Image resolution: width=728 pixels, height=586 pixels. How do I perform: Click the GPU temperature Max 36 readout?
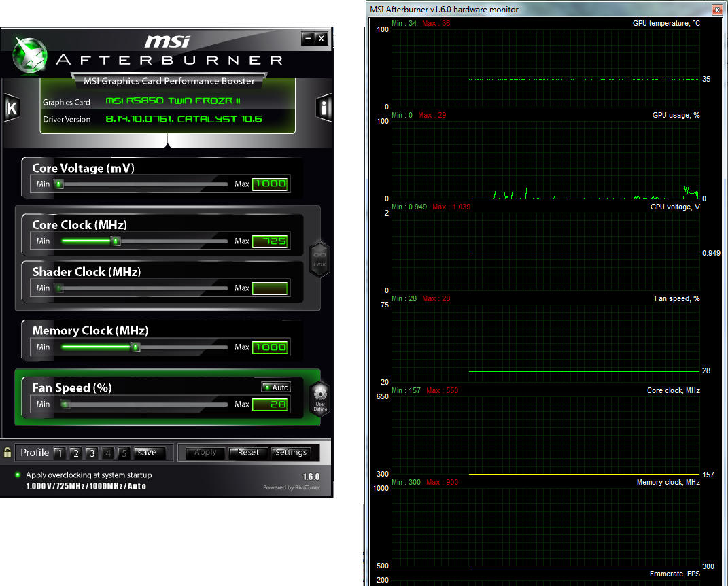436,23
